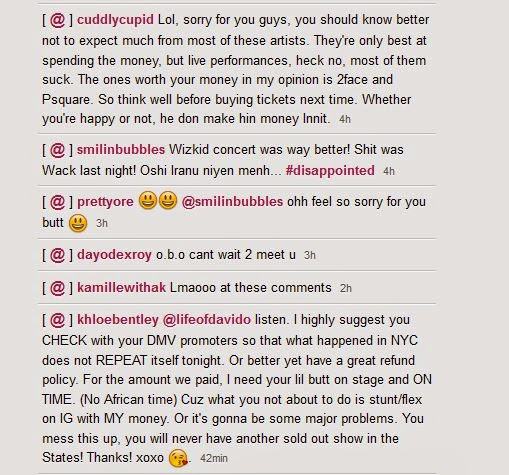Click the @ reply icon beside dayodexroy
The height and width of the screenshot is (475, 509).
pos(57,255)
